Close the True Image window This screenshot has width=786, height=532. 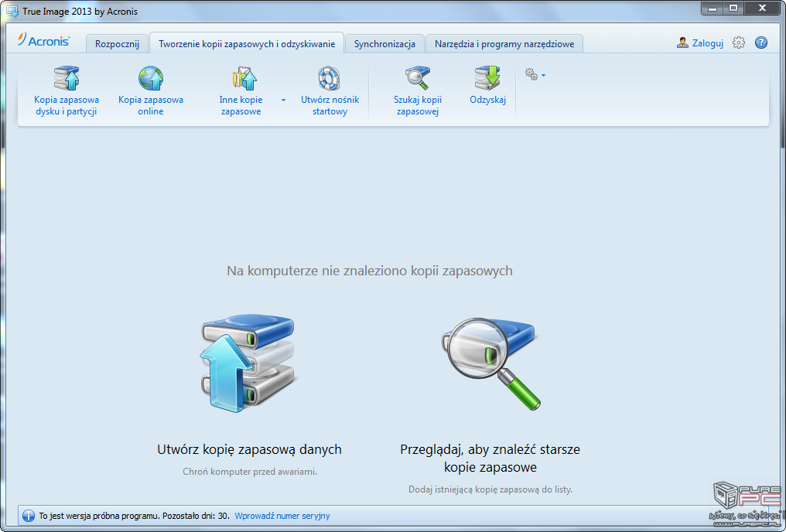763,9
